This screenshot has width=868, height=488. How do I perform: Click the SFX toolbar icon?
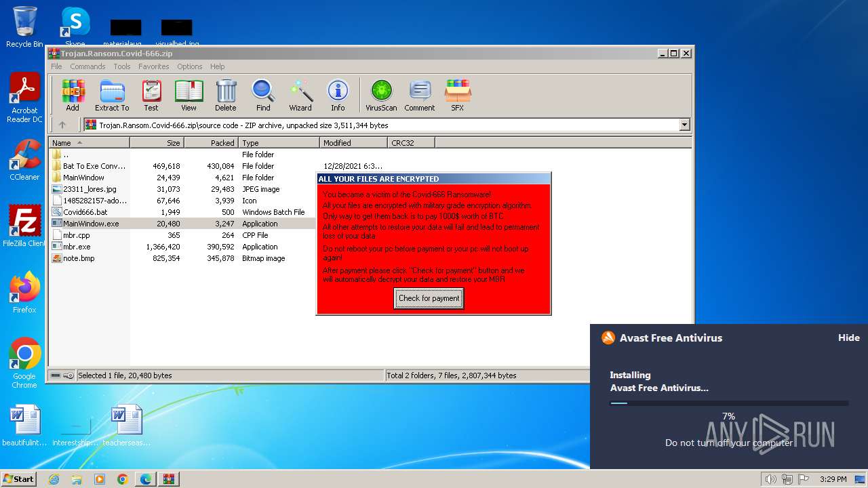click(x=458, y=96)
